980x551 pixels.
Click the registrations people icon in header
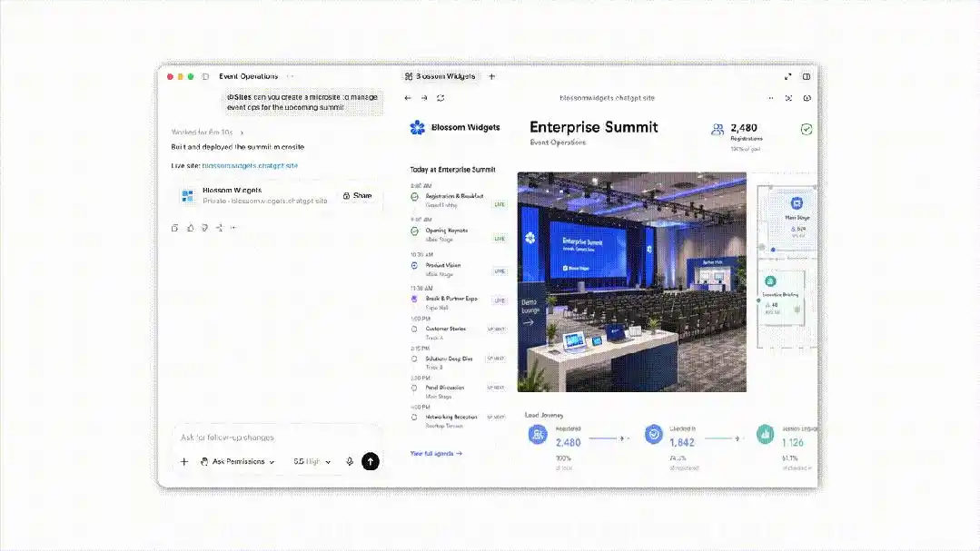(718, 129)
